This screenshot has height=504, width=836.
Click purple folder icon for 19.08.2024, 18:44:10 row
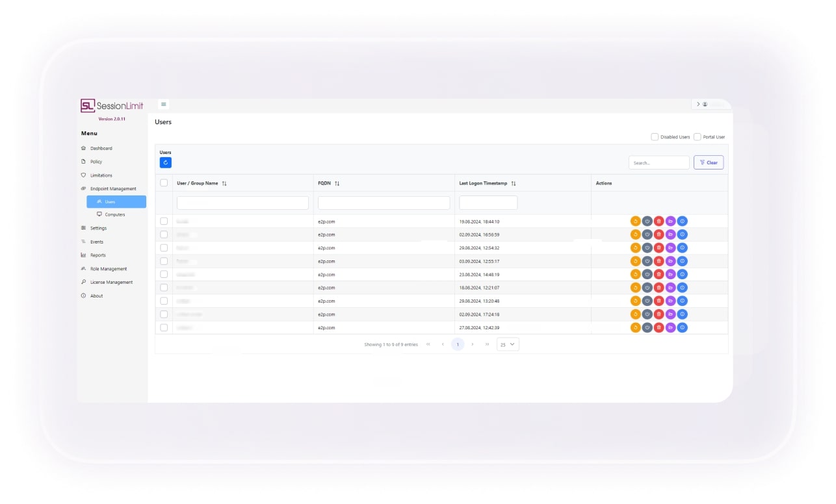click(670, 221)
